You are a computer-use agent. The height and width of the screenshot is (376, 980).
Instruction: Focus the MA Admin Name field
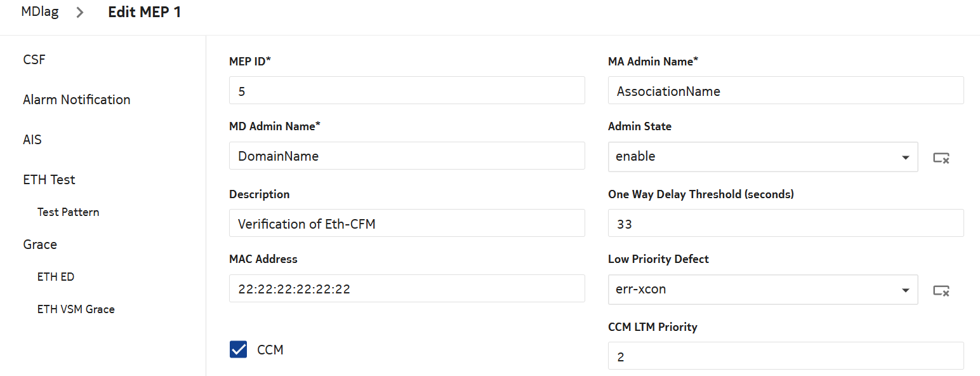tap(785, 91)
